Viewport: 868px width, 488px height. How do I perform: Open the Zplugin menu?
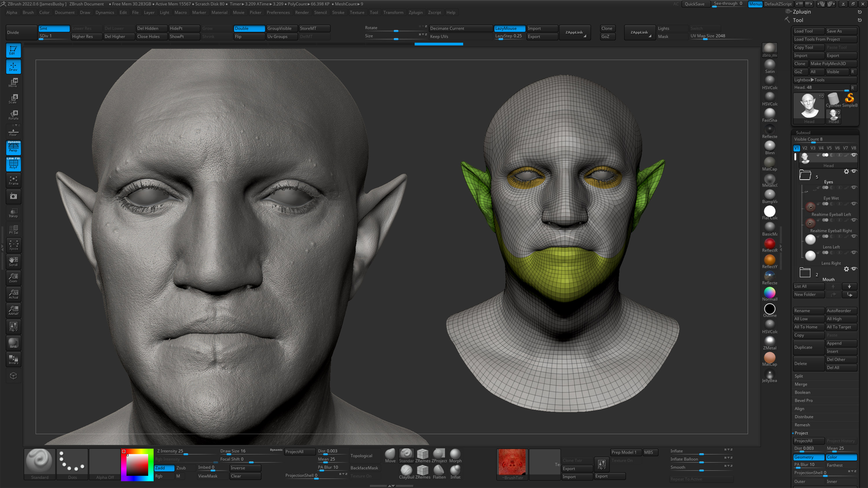click(x=415, y=12)
